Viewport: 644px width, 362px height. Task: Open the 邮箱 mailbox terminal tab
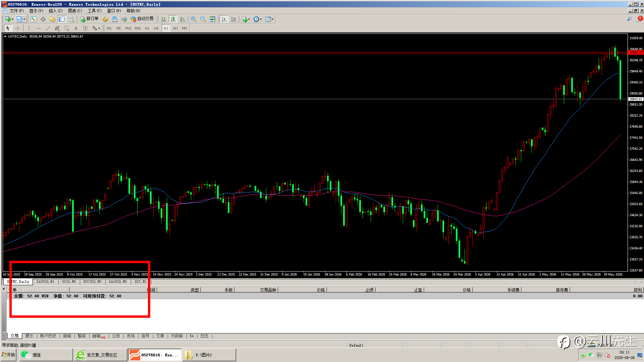[98, 336]
